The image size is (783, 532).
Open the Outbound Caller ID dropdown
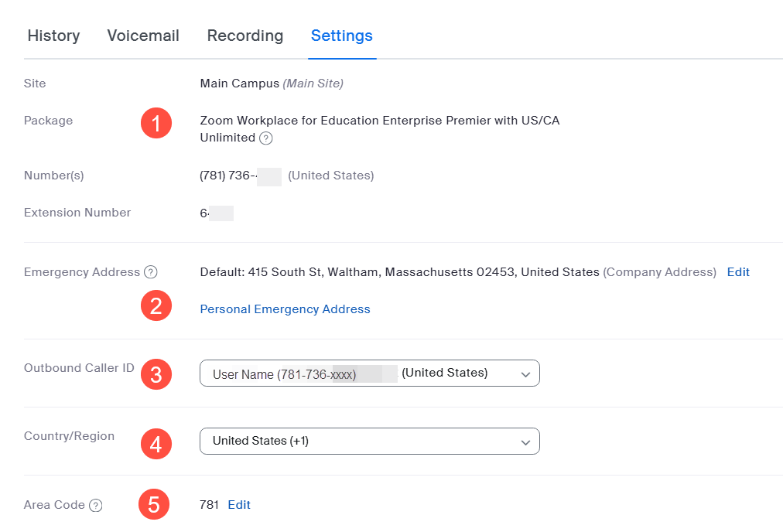369,373
